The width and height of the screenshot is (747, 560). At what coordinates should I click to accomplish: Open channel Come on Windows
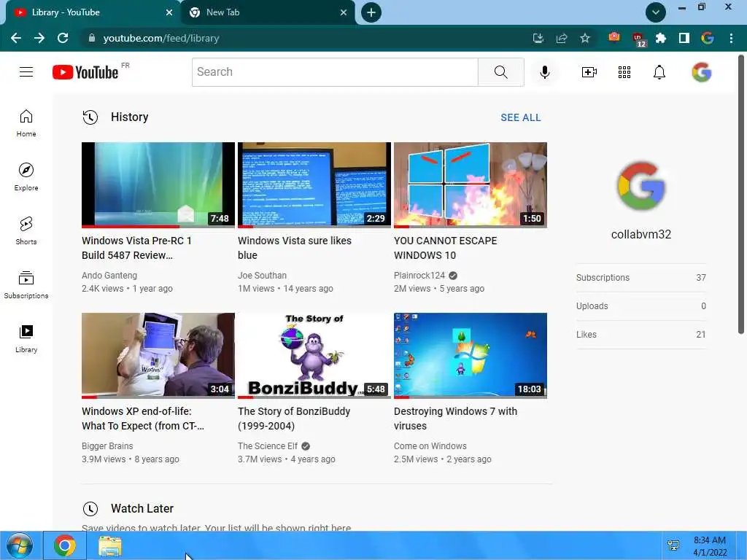coord(430,446)
